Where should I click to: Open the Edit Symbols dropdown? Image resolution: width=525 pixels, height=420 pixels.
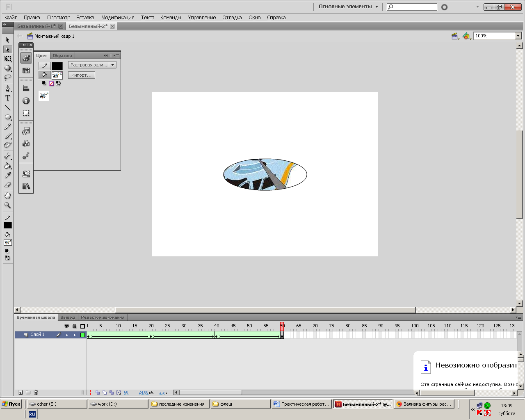(x=466, y=36)
